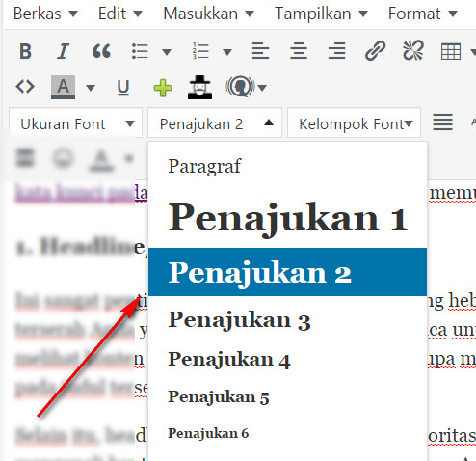
Task: Align text center
Action: tap(299, 51)
